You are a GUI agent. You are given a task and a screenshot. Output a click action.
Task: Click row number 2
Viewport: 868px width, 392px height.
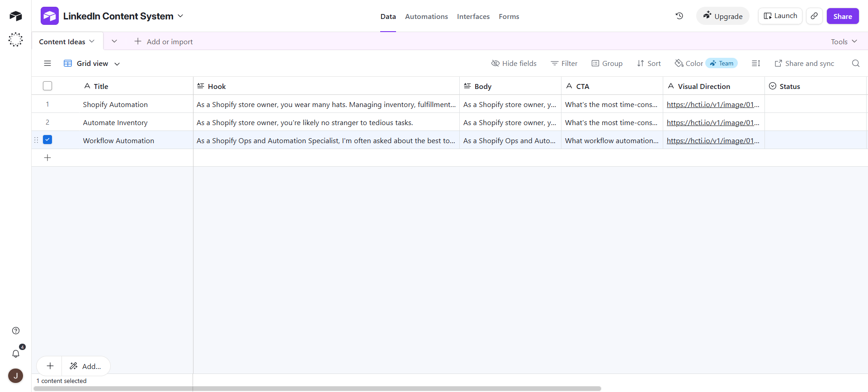[47, 122]
